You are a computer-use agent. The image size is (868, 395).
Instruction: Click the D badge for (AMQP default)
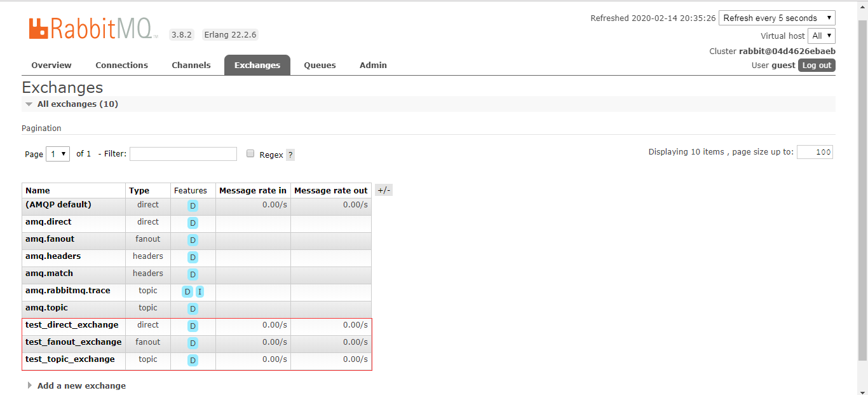pyautogui.click(x=193, y=206)
